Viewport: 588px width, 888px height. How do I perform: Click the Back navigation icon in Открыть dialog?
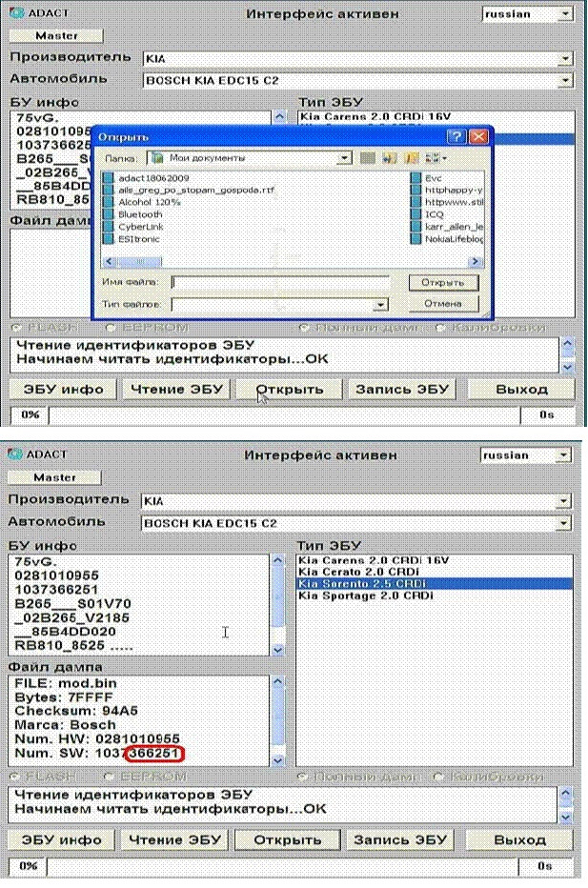pos(368,157)
